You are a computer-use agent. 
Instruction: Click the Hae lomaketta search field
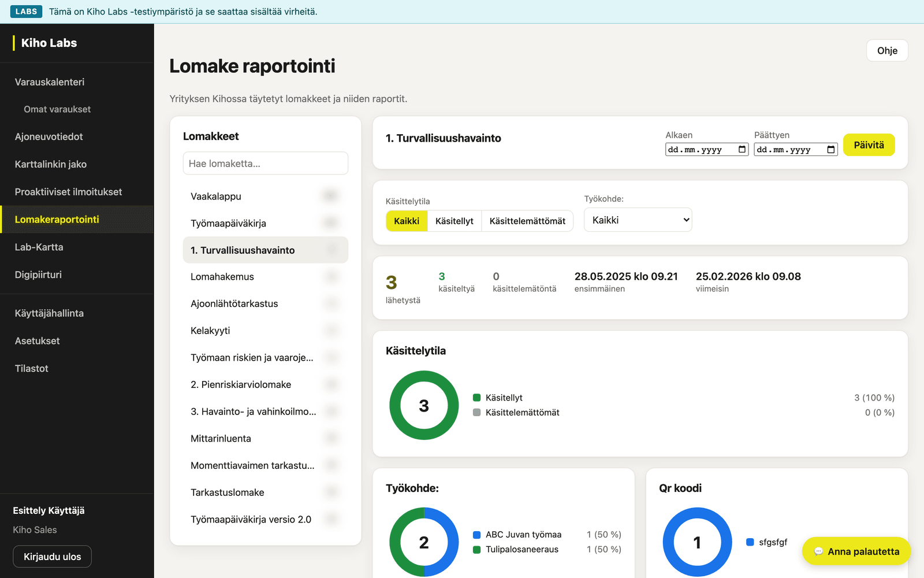(x=266, y=164)
